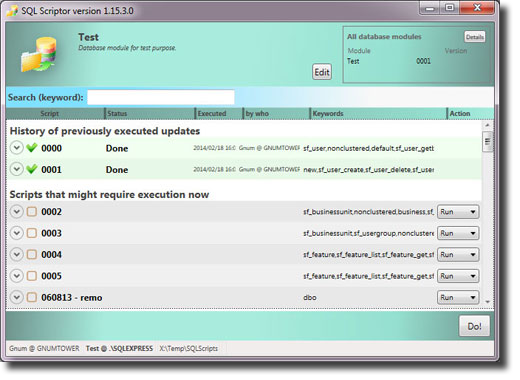Click keywords text starting sf_user,nonclustered

pyautogui.click(x=368, y=148)
